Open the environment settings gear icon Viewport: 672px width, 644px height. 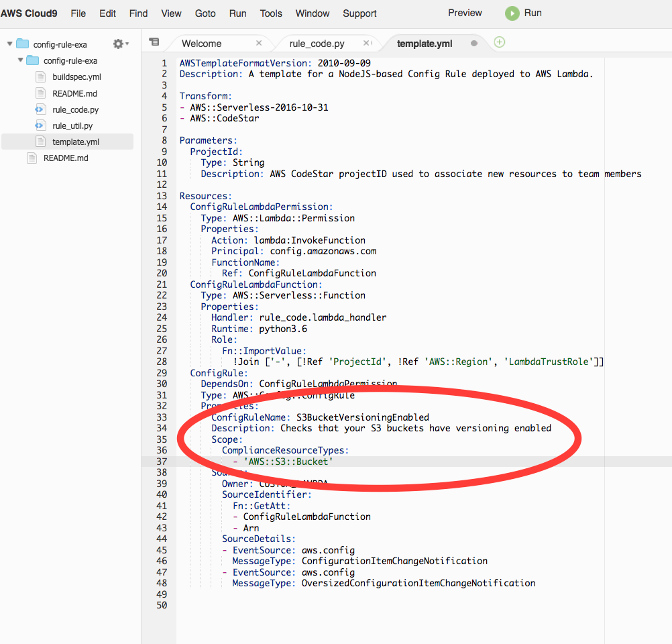click(119, 44)
